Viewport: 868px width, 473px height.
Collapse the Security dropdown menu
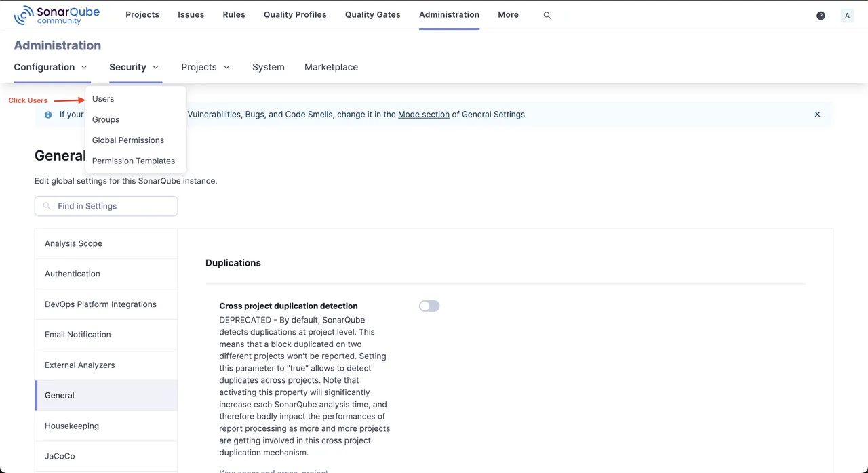pyautogui.click(x=134, y=67)
